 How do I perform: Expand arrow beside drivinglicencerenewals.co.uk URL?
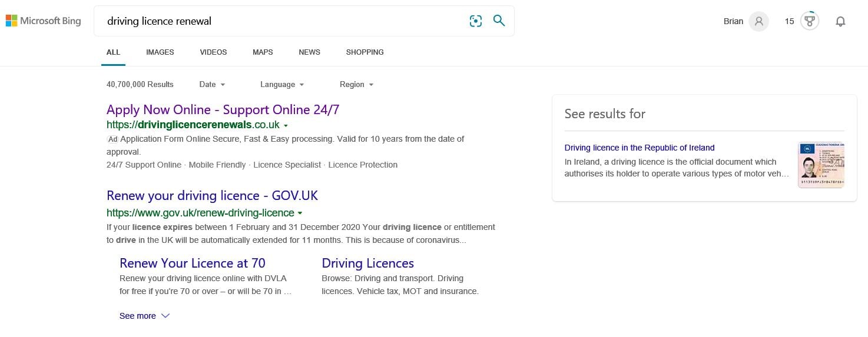click(286, 125)
